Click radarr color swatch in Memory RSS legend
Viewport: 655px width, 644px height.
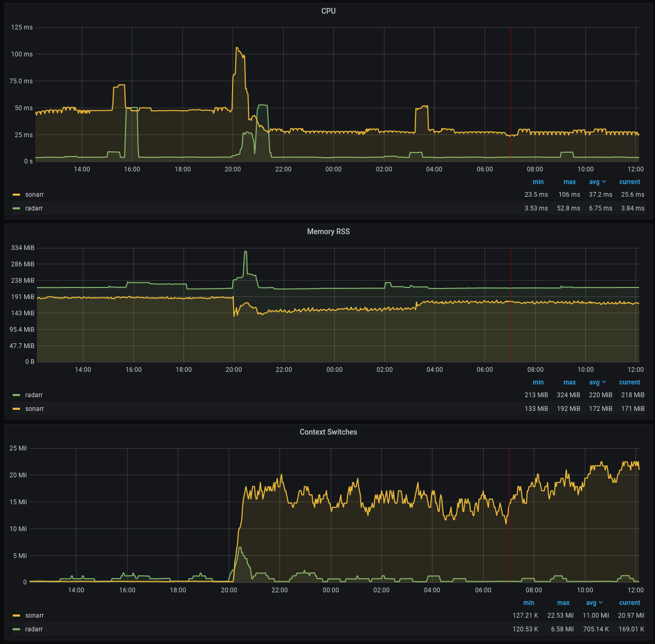pyautogui.click(x=16, y=395)
